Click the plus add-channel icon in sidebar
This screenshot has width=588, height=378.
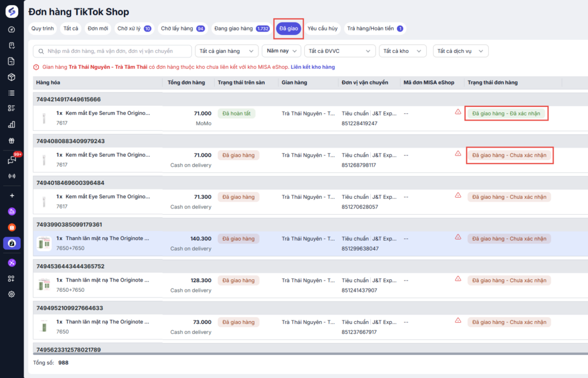tap(11, 195)
